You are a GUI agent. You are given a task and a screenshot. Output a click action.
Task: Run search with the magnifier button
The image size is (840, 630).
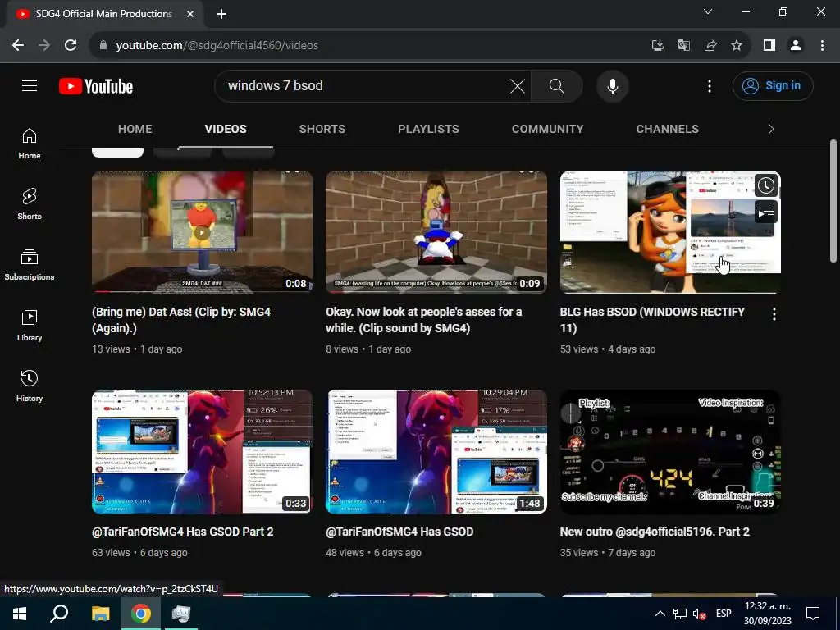[557, 85]
